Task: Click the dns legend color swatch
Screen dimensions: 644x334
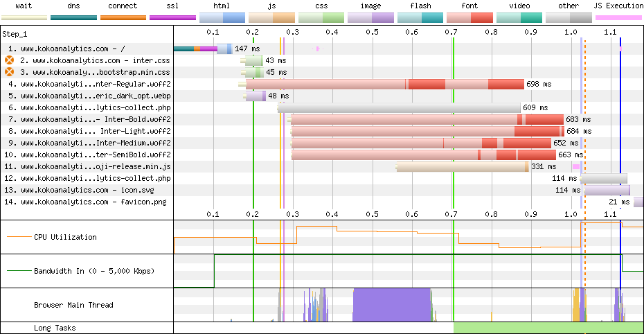Action: 73,17
